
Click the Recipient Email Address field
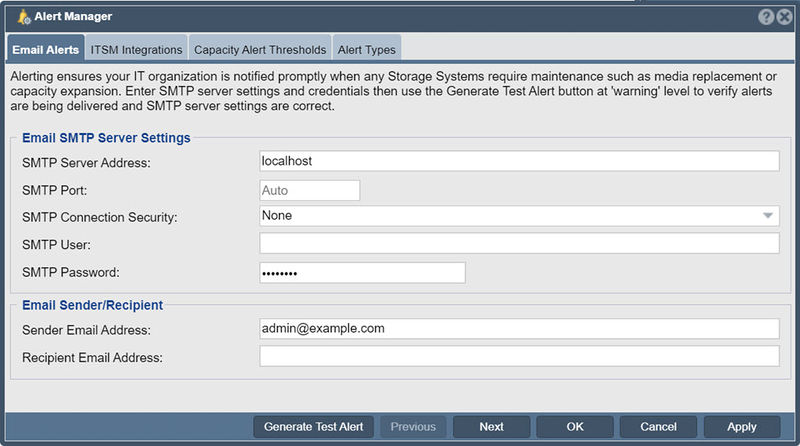519,356
